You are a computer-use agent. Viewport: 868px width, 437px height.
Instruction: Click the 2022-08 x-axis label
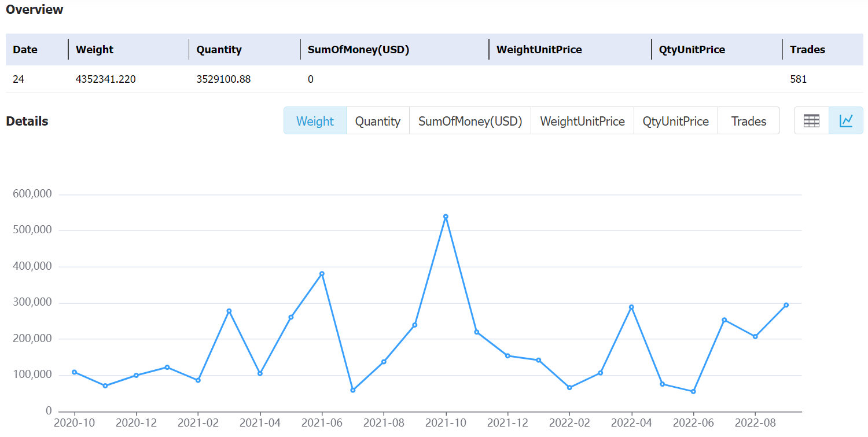tap(755, 423)
